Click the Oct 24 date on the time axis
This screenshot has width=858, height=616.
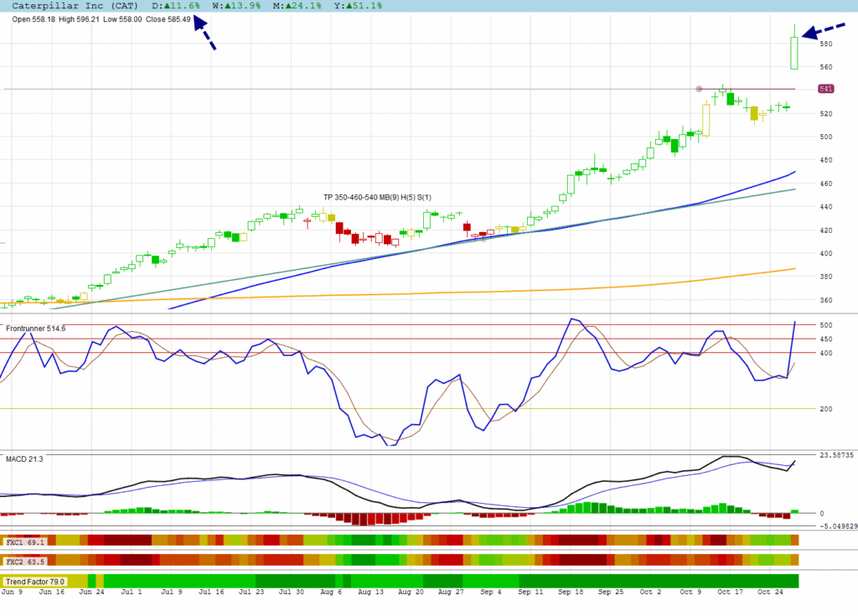pos(770,592)
